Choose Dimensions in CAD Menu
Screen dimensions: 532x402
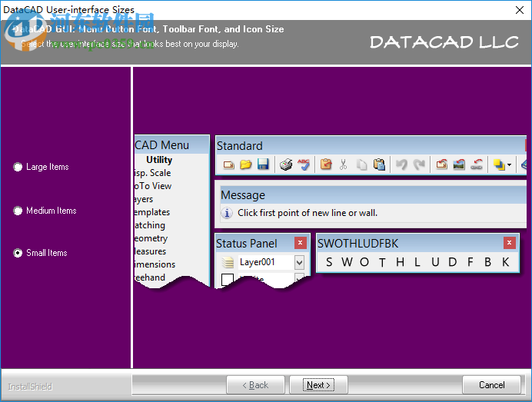155,264
